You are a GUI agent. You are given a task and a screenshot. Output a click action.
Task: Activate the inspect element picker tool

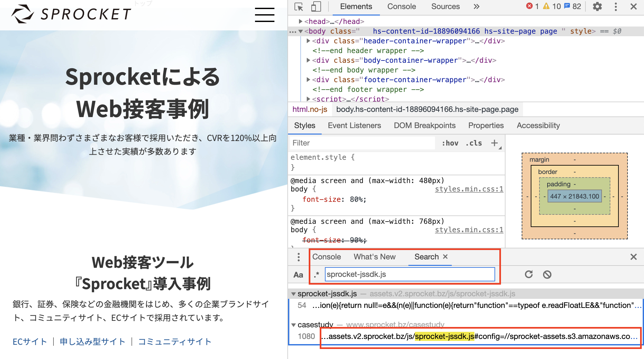pos(299,7)
